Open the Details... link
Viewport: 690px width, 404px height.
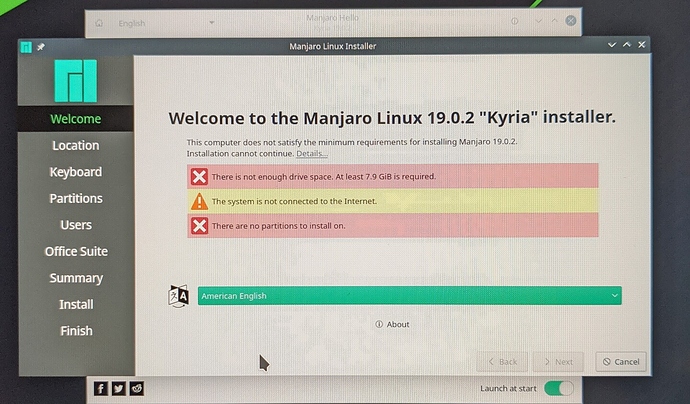312,154
